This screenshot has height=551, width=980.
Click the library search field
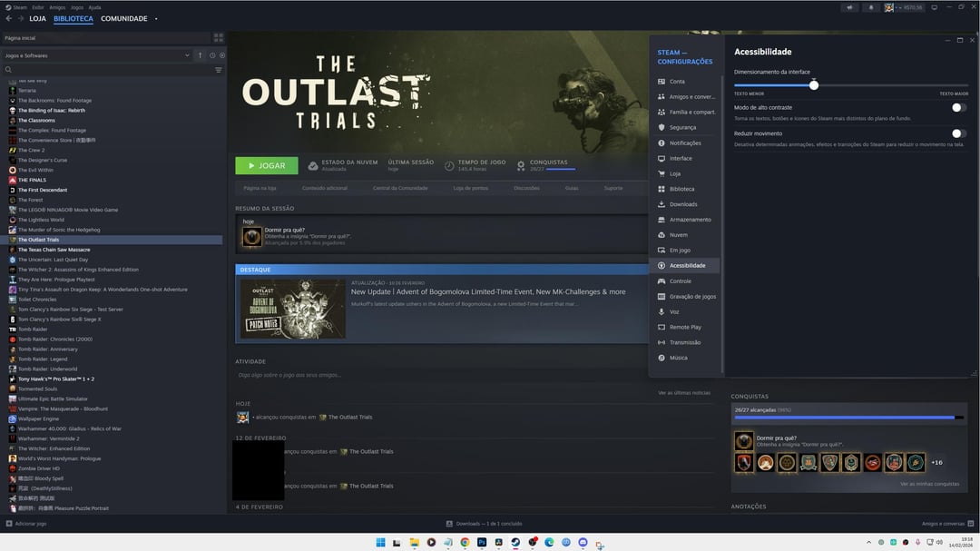[x=104, y=70]
